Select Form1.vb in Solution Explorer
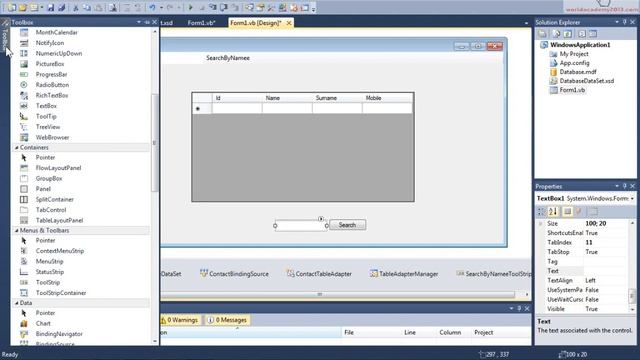 (x=572, y=90)
